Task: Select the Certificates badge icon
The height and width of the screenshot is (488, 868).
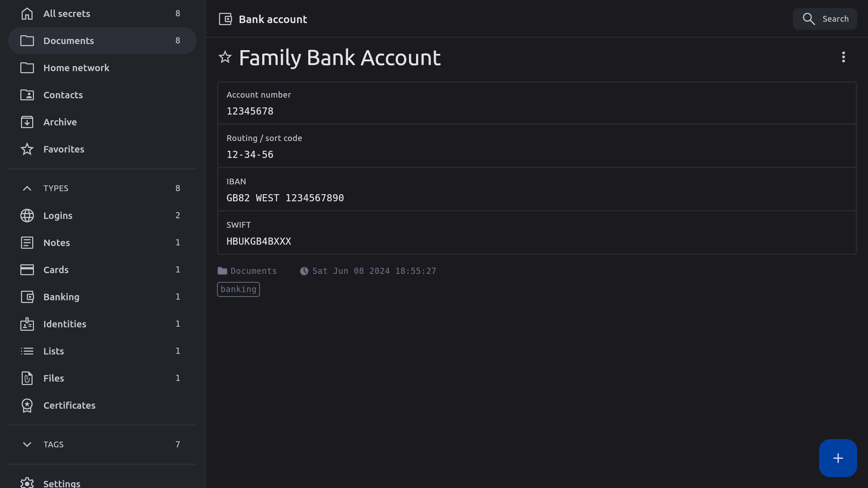Action: tap(27, 405)
